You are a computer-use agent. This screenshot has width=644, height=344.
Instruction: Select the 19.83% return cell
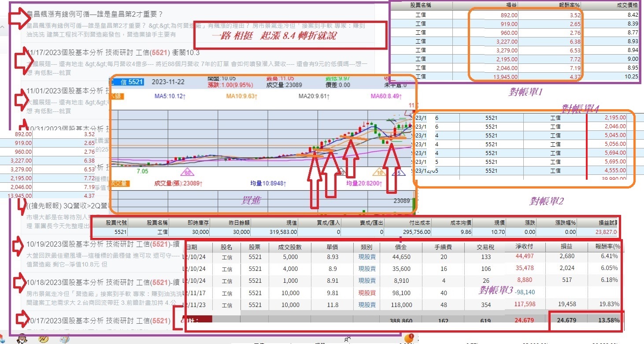point(610,304)
